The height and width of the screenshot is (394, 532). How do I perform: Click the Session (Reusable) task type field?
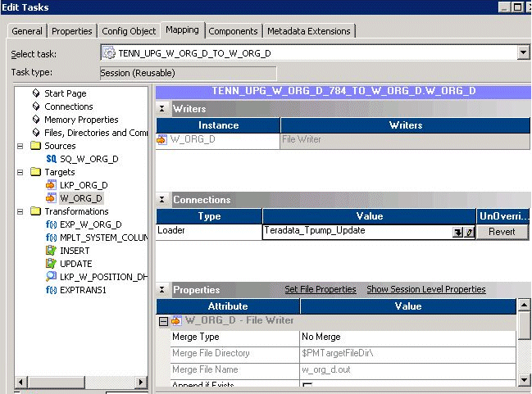tap(189, 73)
